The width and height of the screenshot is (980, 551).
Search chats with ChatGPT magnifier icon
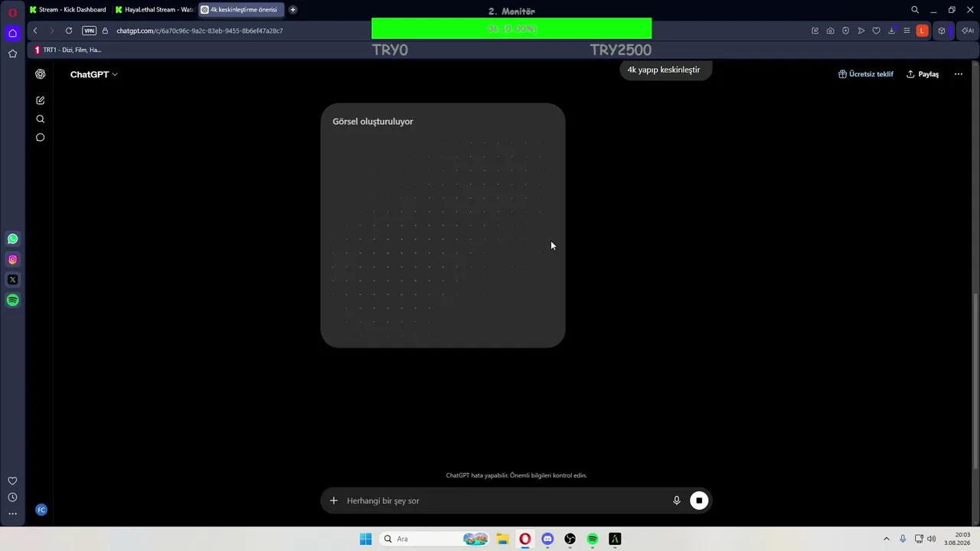coord(41,119)
